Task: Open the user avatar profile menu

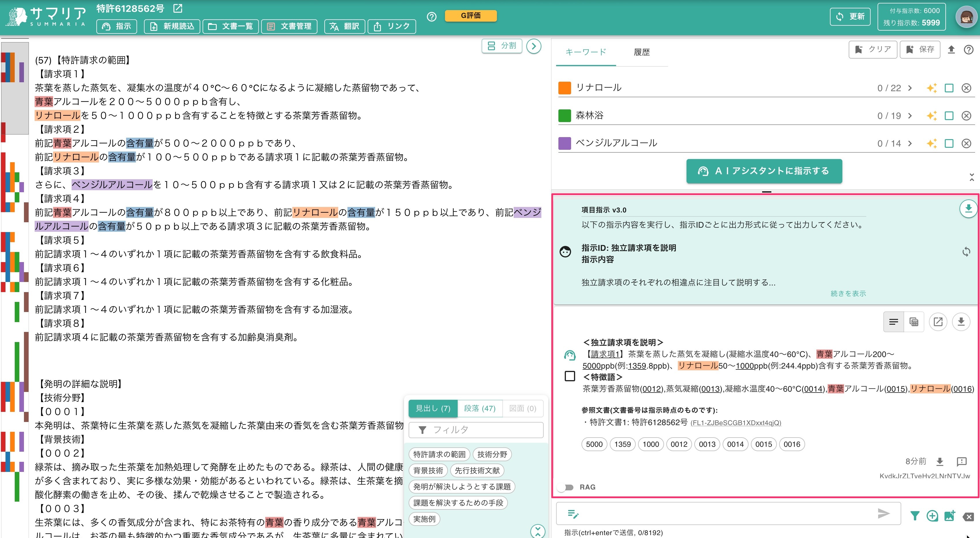Action: [x=966, y=17]
